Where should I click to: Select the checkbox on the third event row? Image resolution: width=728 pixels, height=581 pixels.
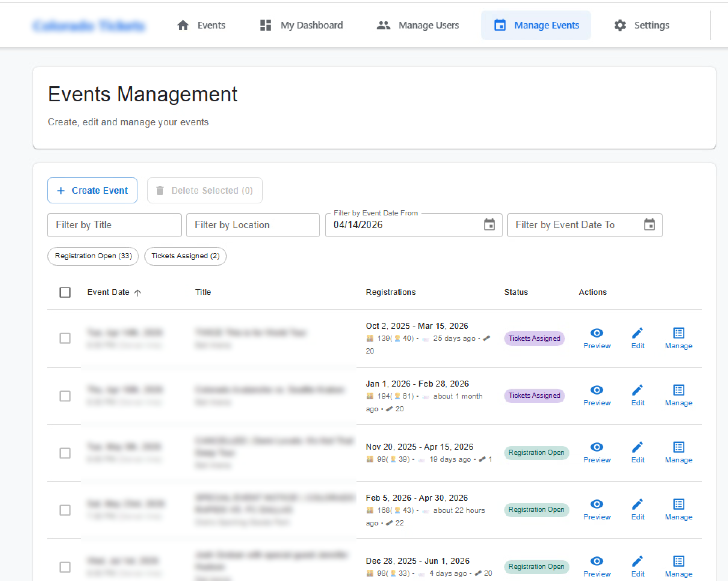pos(65,453)
